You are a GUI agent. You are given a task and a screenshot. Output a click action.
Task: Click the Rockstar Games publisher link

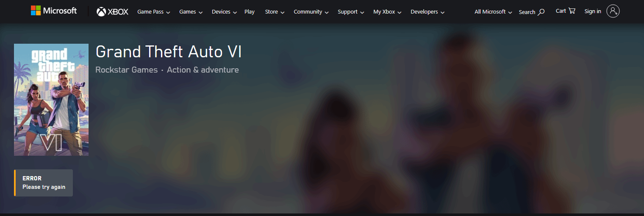click(x=126, y=70)
